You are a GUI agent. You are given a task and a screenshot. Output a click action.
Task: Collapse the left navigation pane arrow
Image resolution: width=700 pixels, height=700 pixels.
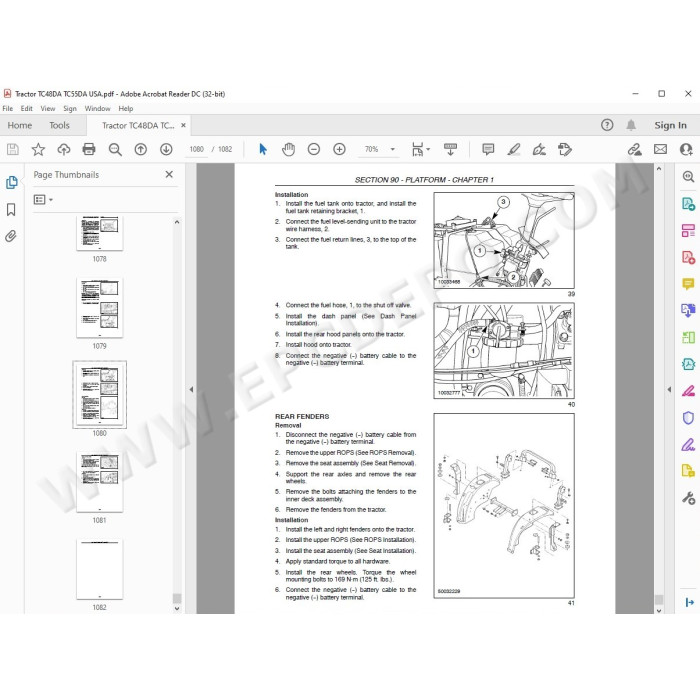click(x=191, y=389)
